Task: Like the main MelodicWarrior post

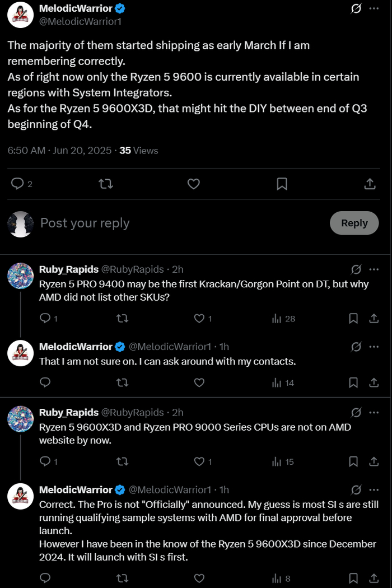Action: (193, 184)
